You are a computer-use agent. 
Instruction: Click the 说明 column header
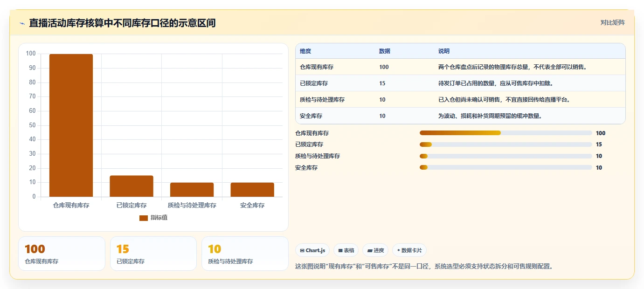click(x=444, y=51)
